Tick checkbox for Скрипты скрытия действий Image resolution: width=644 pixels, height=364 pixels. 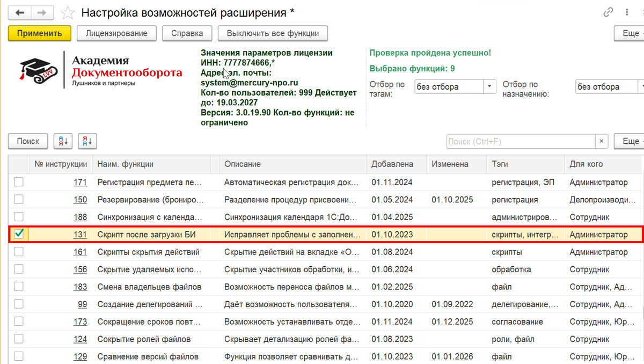[19, 252]
